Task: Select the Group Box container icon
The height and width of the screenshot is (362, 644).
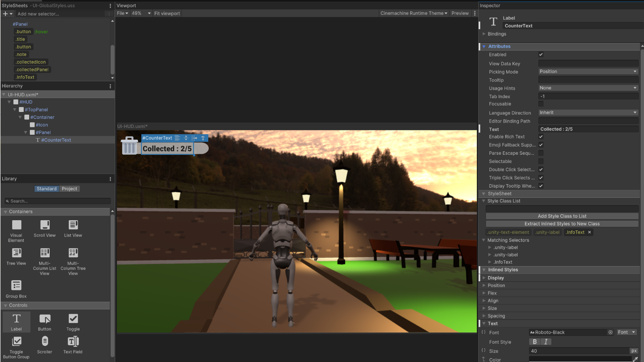Action: pyautogui.click(x=16, y=285)
